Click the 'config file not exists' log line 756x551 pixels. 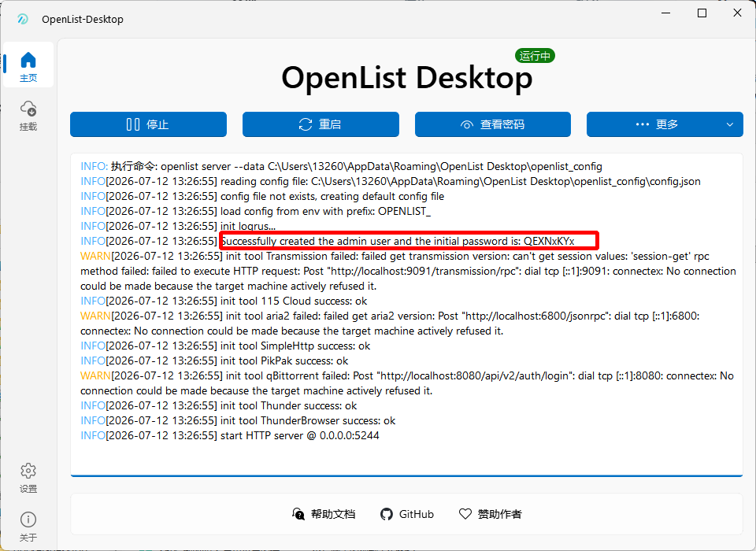pyautogui.click(x=262, y=196)
